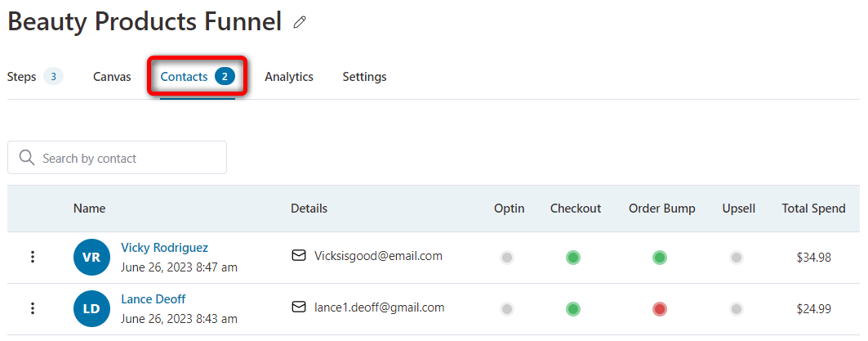Open Vicky Rodriguez contact link
This screenshot has width=868, height=341.
(164, 247)
